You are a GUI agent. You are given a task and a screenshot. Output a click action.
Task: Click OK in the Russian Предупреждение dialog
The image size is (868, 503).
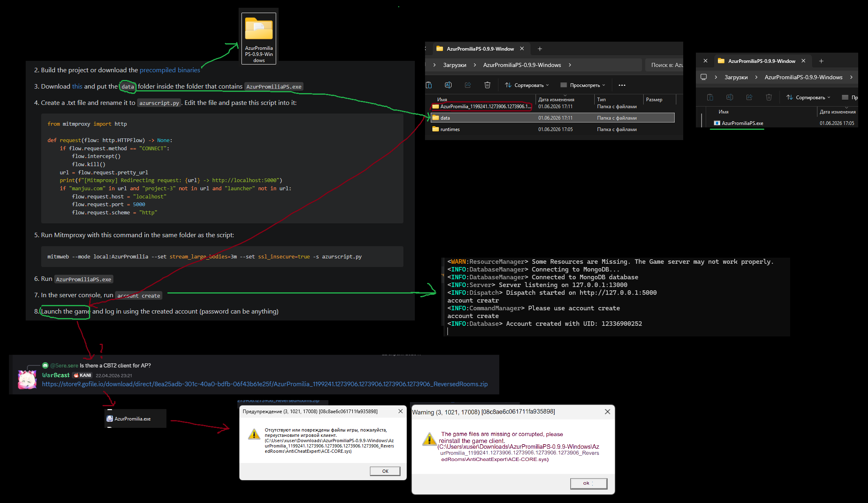pos(385,471)
